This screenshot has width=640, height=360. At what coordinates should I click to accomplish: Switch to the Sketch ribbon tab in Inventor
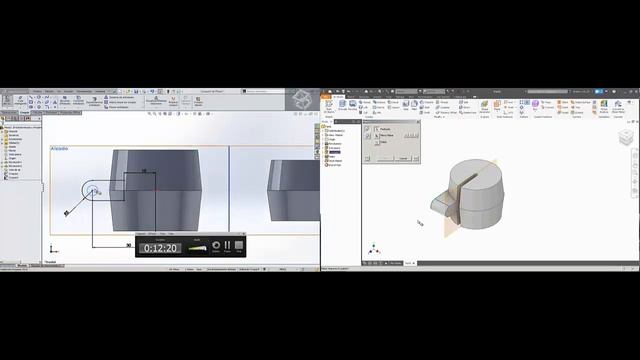coord(351,97)
